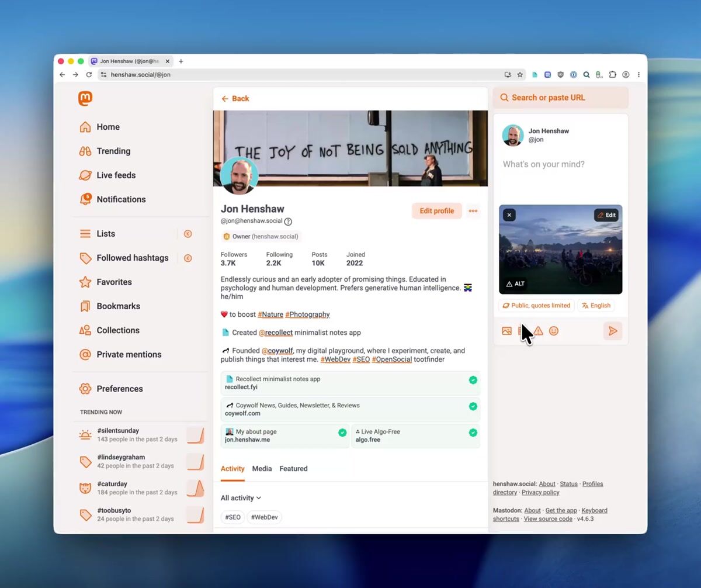Image resolution: width=701 pixels, height=588 pixels.
Task: Click the #Photography hashtag in bio
Action: pyautogui.click(x=307, y=314)
